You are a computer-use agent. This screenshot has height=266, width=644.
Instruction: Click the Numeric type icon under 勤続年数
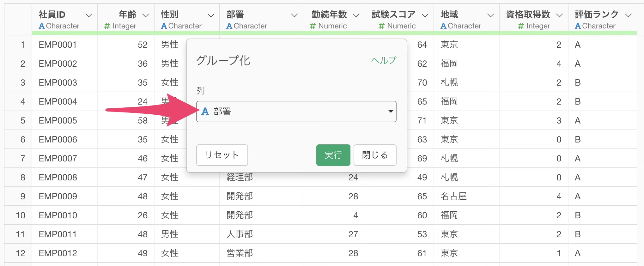(x=313, y=26)
